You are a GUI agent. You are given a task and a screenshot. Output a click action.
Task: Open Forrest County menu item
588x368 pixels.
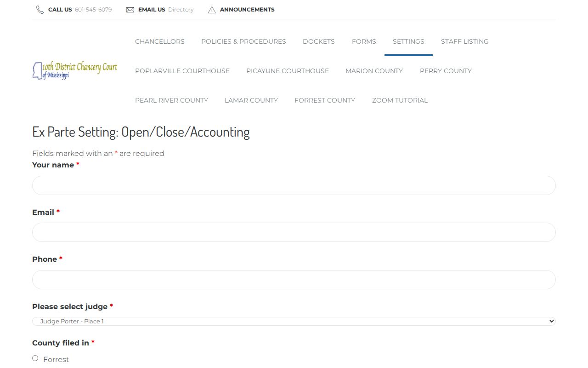(325, 100)
